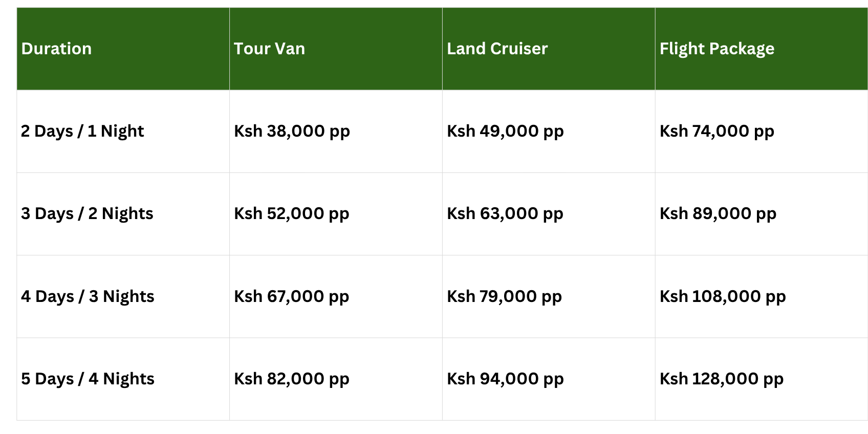Image resolution: width=868 pixels, height=434 pixels.
Task: Select the Flight Package header cell
Action: 717,49
